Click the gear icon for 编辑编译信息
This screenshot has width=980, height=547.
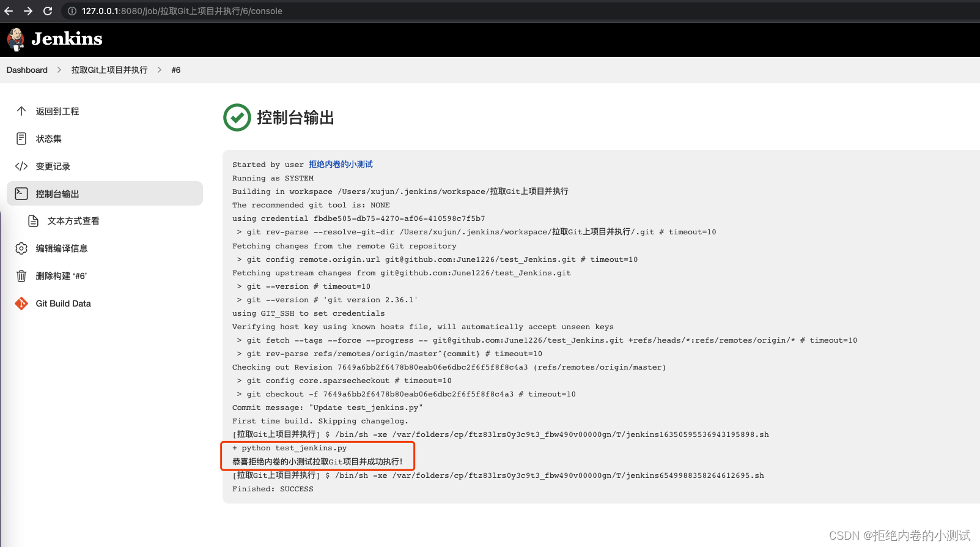[x=21, y=248]
